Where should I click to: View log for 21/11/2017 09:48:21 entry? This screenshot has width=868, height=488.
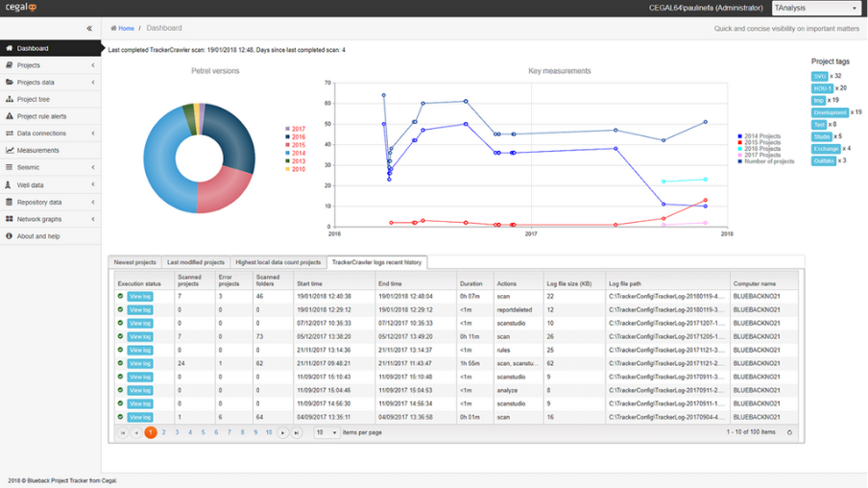pyautogui.click(x=140, y=363)
